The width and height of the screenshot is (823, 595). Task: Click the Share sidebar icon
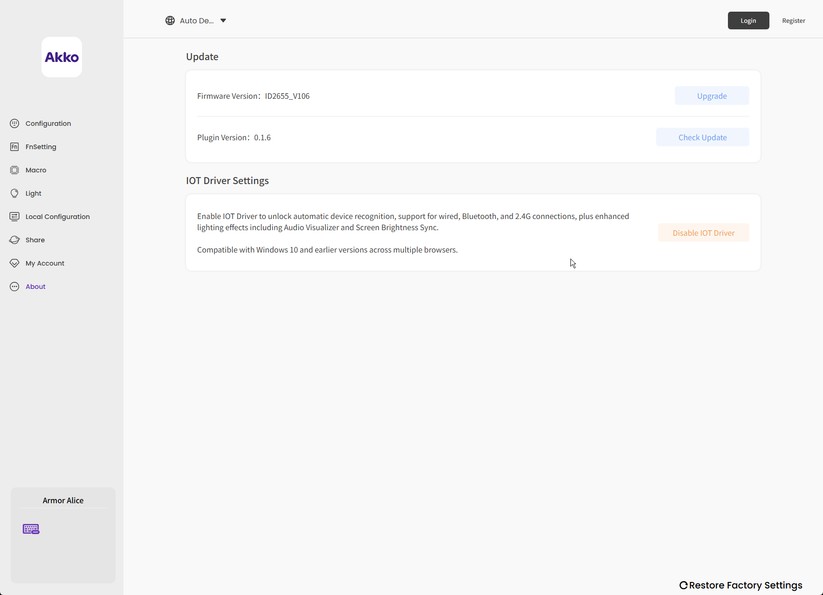(x=14, y=240)
